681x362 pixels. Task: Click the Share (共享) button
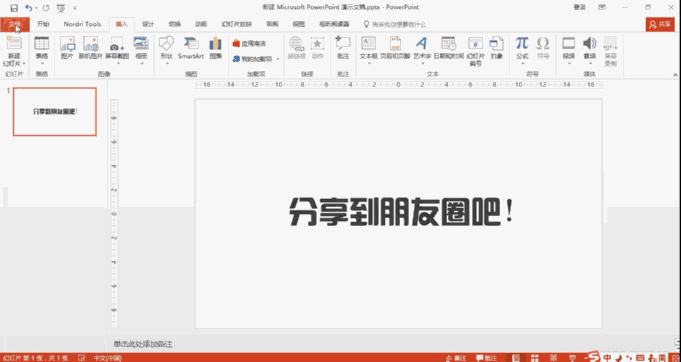tap(660, 25)
